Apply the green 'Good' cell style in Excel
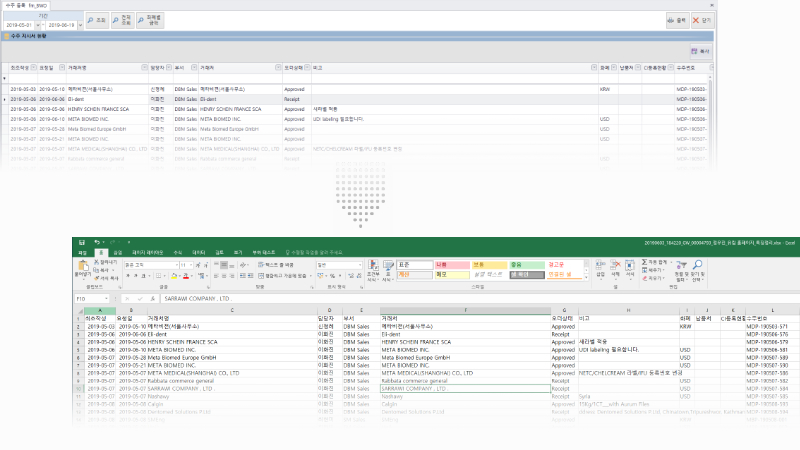This screenshot has height=450, width=800. 527,265
